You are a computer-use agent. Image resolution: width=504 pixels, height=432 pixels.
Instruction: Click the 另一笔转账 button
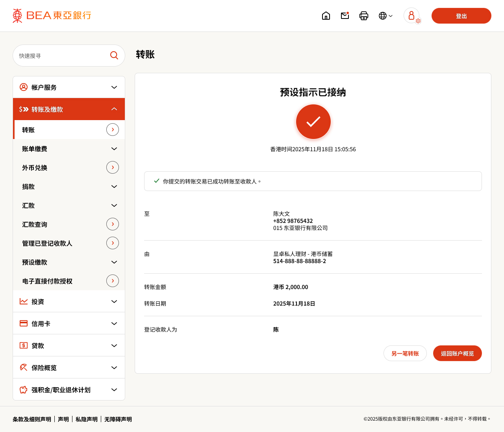(405, 353)
